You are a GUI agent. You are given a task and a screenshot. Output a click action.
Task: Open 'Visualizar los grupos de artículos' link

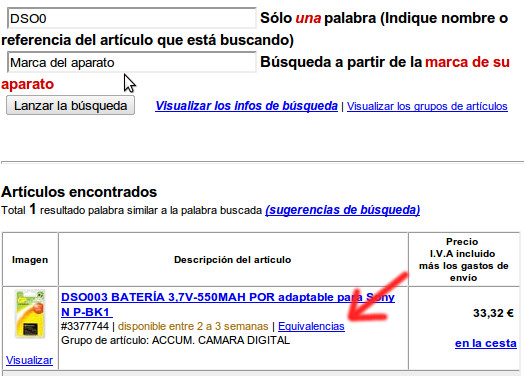[427, 106]
